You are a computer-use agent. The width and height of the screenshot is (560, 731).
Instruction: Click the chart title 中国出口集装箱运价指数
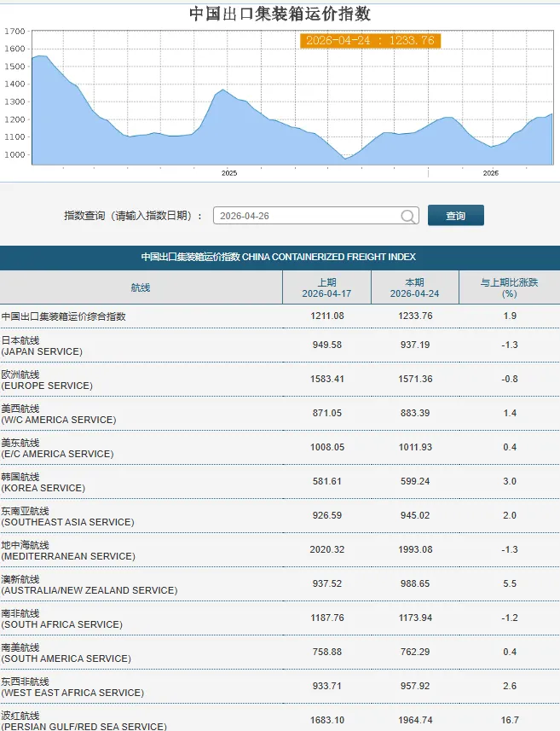coord(280,15)
